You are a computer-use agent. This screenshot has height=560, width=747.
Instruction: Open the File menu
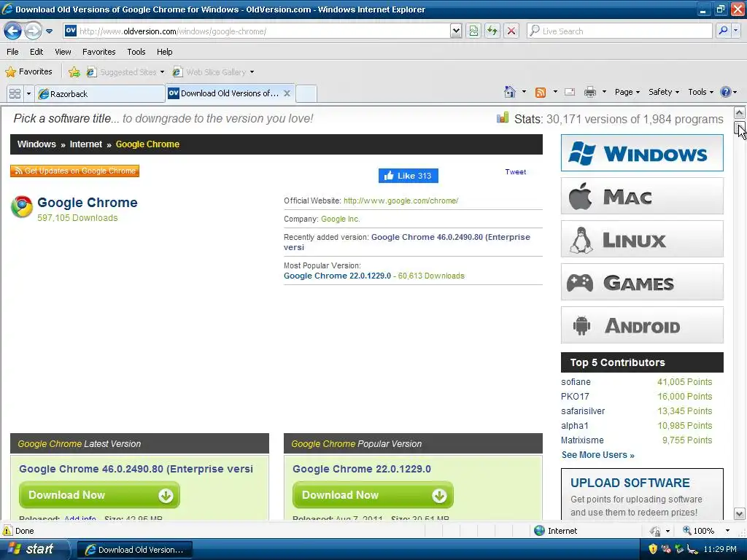(x=13, y=52)
